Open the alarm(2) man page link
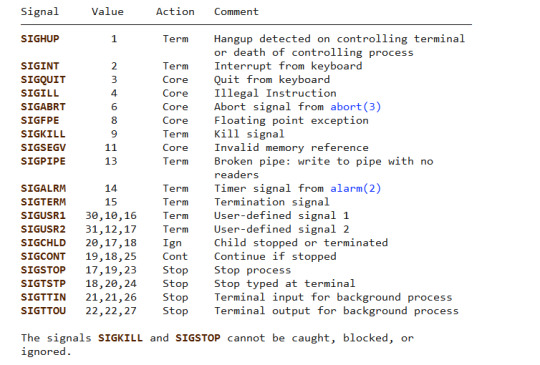The width and height of the screenshot is (540, 365). [x=355, y=188]
